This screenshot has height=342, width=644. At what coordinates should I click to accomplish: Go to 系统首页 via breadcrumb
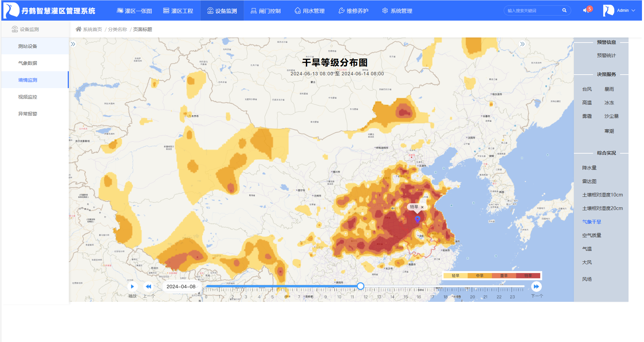(x=92, y=29)
